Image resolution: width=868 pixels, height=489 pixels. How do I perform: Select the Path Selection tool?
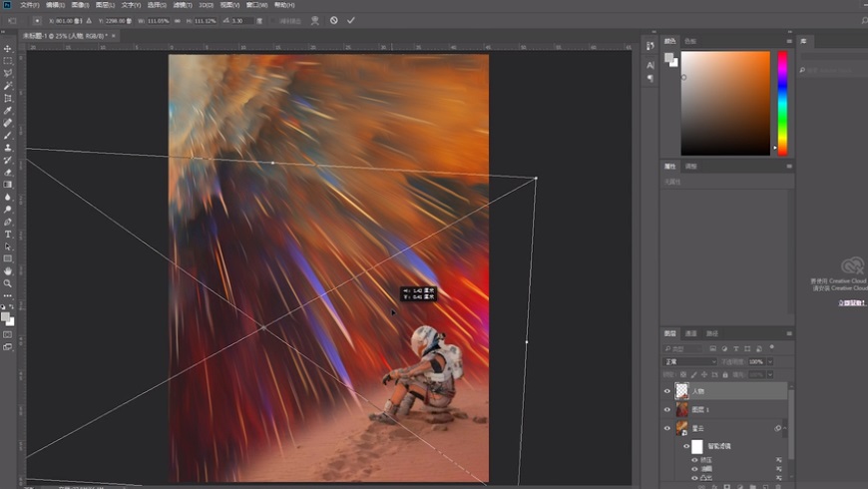click(x=8, y=246)
